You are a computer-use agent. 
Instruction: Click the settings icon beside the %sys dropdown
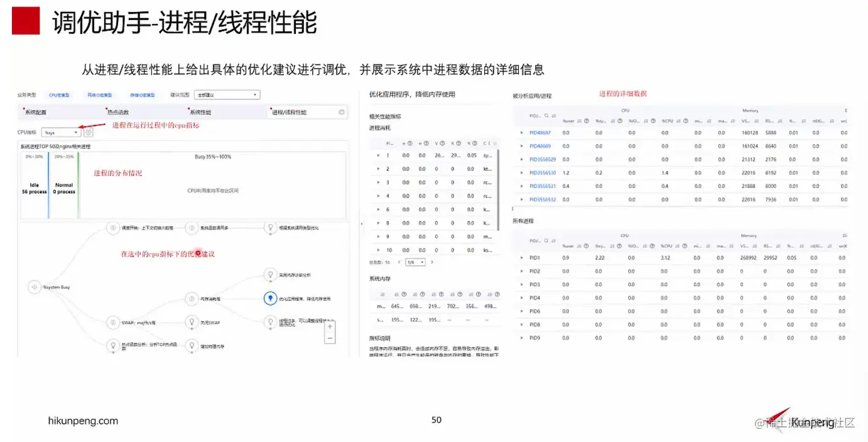89,133
